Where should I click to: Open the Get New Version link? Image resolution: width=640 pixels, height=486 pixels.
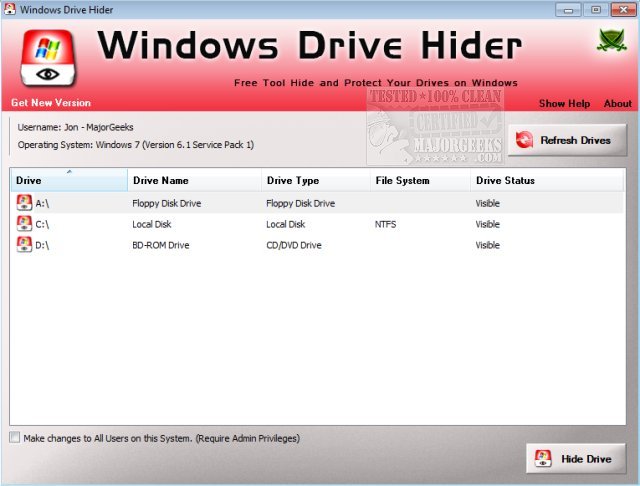point(51,102)
